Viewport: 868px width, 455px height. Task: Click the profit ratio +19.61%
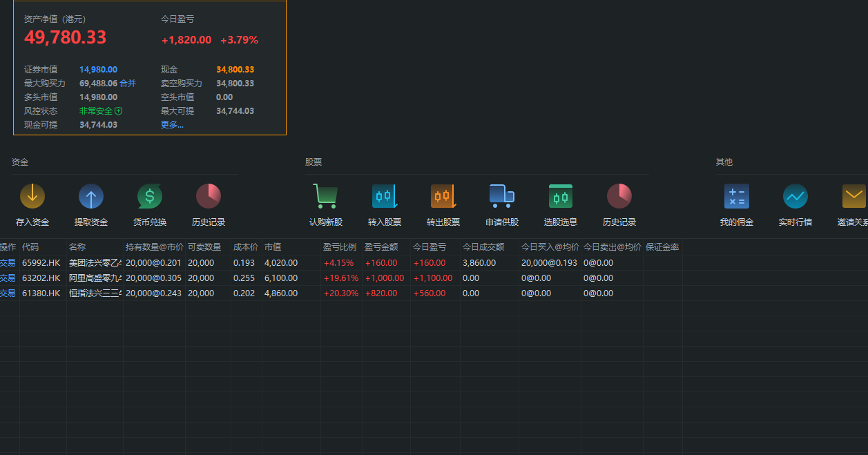click(341, 278)
